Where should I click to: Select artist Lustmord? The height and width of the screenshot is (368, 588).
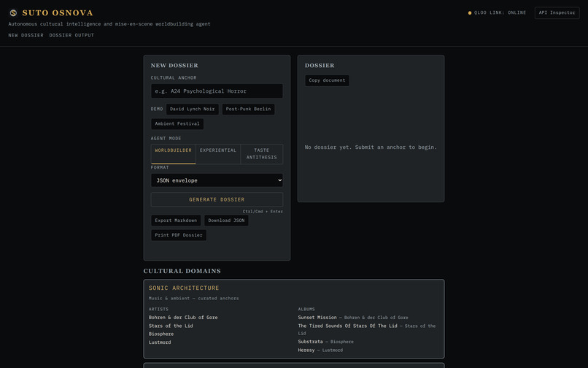tap(160, 342)
